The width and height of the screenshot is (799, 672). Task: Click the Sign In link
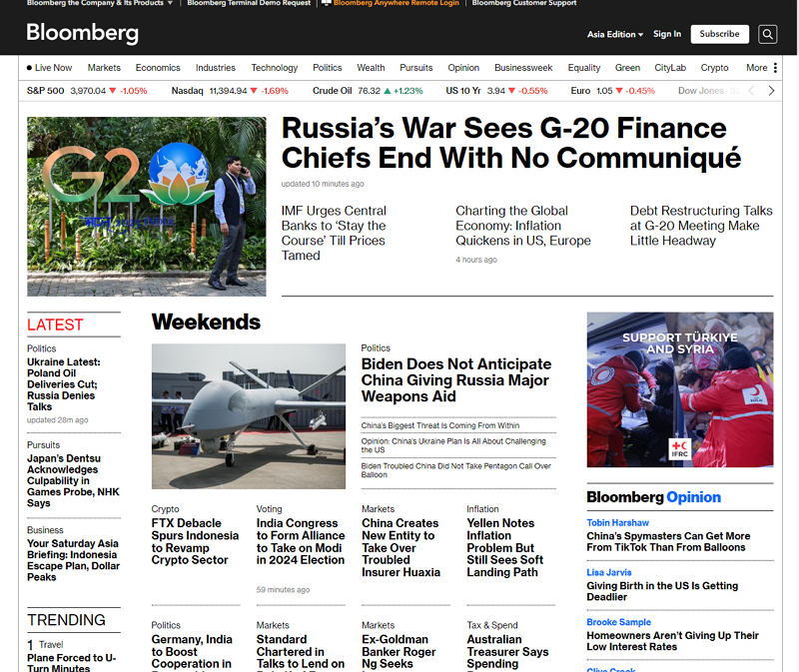coord(667,34)
